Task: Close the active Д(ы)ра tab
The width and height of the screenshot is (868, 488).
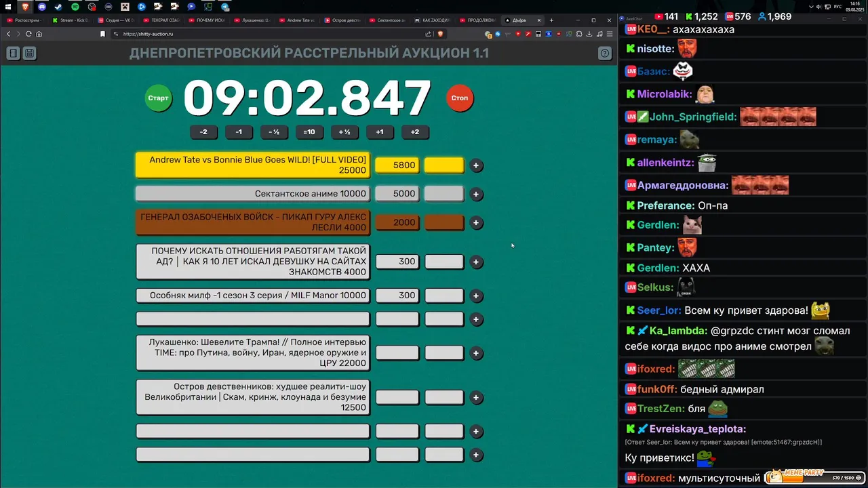Action: pyautogui.click(x=540, y=20)
